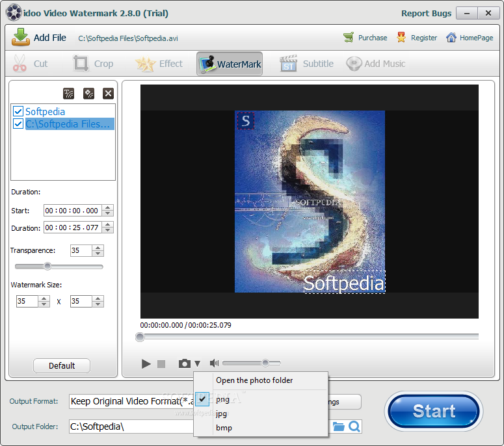Increase the Start time value
The height and width of the screenshot is (446, 504).
coord(108,207)
